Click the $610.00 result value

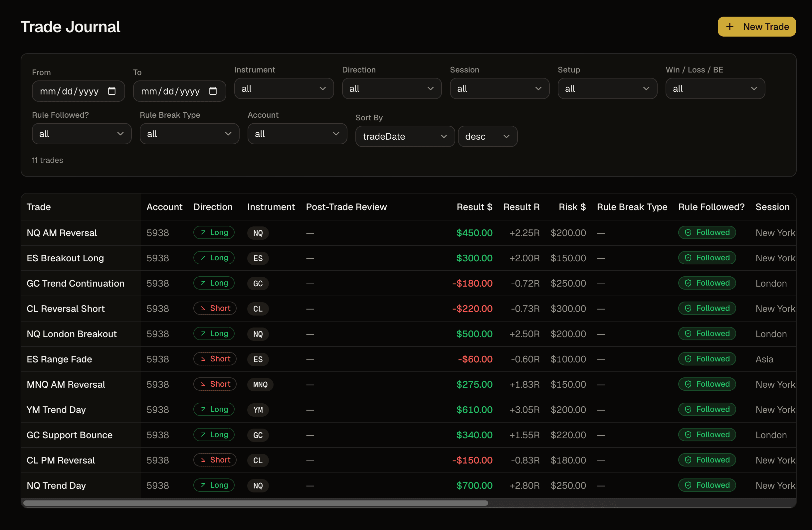(474, 410)
